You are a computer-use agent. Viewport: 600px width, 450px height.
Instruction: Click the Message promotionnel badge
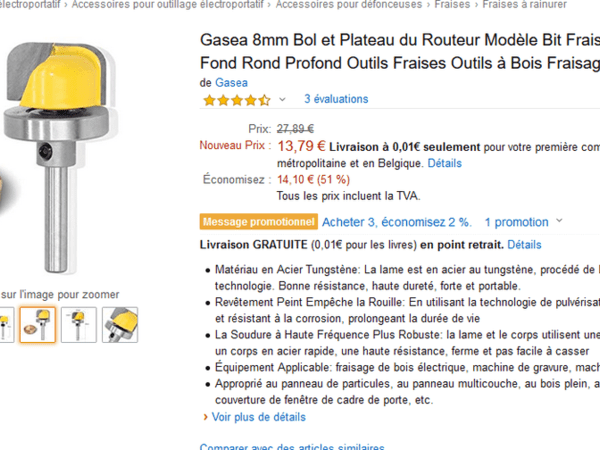(x=259, y=222)
